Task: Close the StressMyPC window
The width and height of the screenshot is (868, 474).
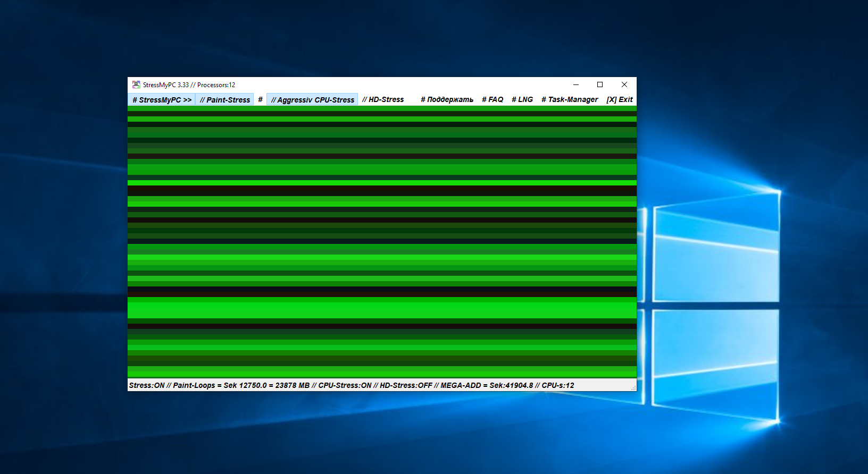Action: 624,84
